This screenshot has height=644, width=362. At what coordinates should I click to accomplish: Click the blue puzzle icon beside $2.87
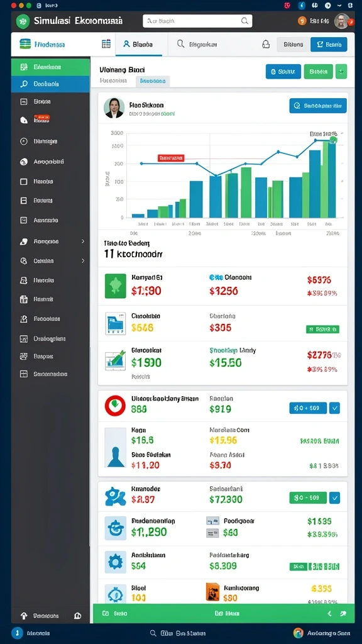116,496
